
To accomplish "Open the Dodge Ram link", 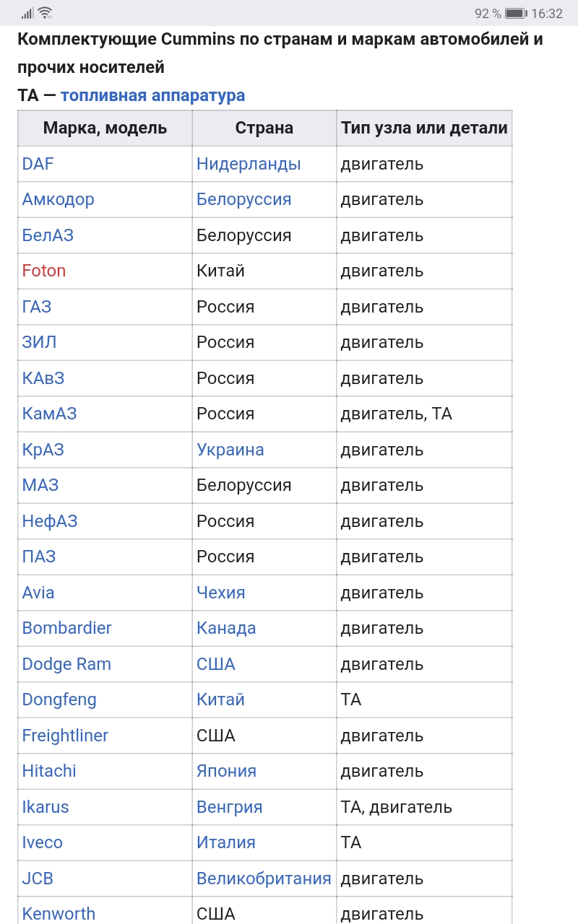I will click(66, 664).
